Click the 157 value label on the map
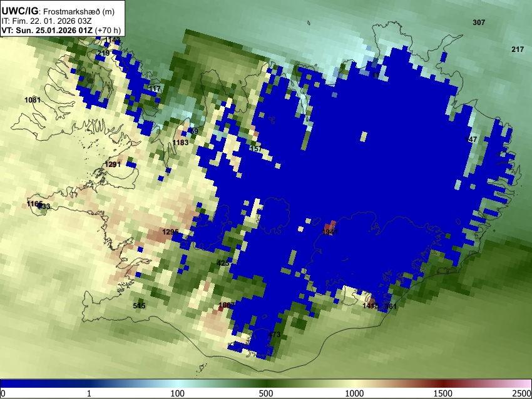 coord(256,149)
